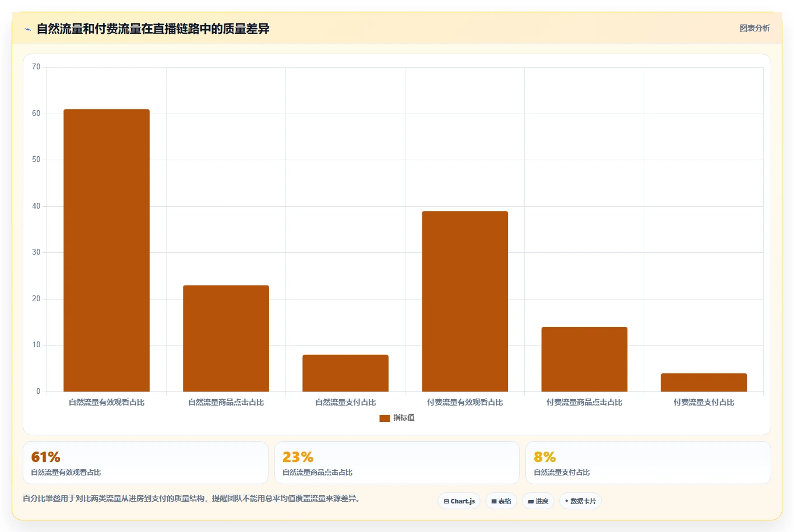
Task: Click the 付费流量商品点击占比 bar
Action: pyautogui.click(x=584, y=360)
